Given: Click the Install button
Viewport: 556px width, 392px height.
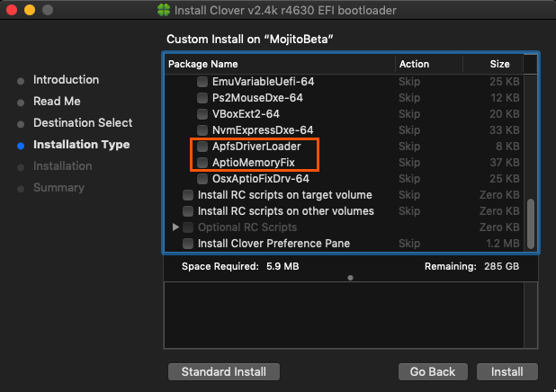Looking at the screenshot, I should 507,372.
